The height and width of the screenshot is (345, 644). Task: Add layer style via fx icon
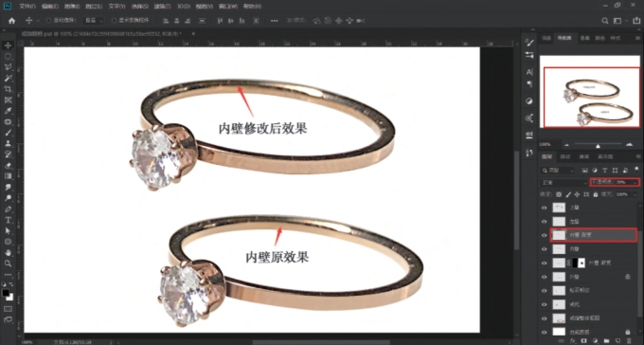point(574,341)
